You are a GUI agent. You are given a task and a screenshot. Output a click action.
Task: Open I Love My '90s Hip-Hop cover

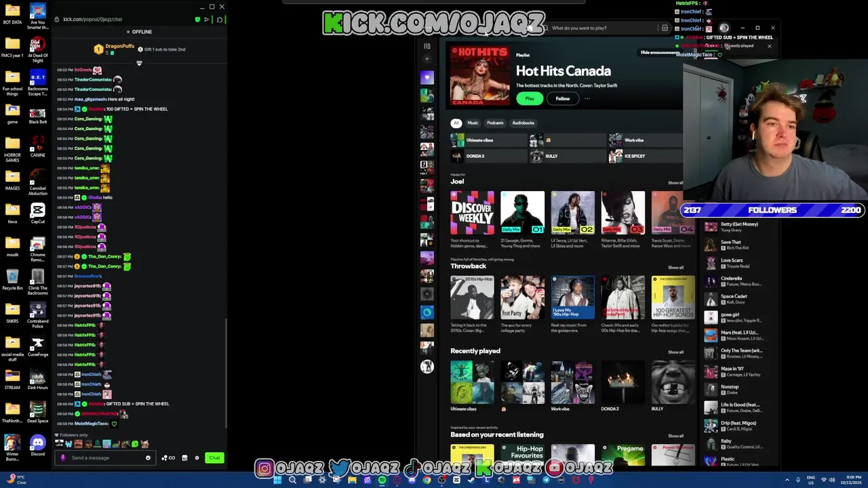[572, 297]
